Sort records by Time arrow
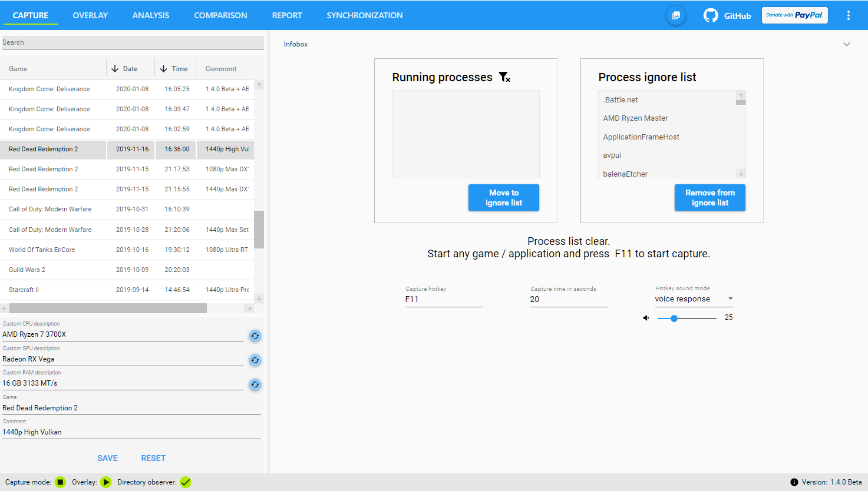Screen dimensions: 868x491 [x=163, y=69]
